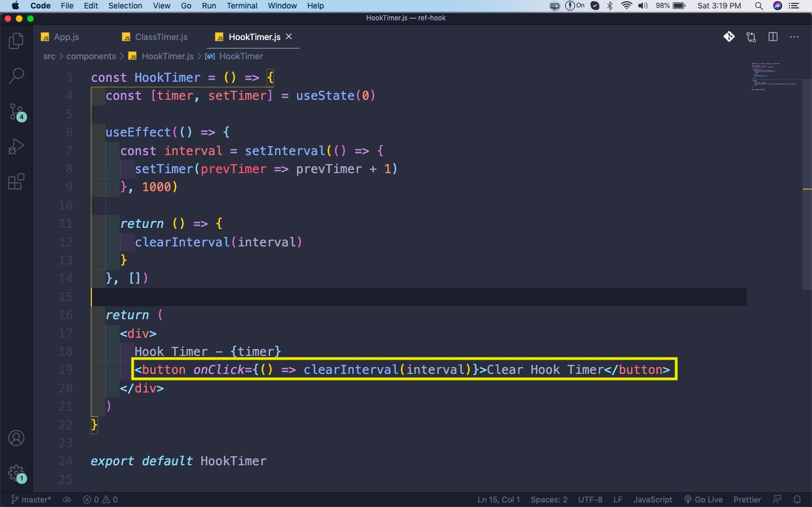Change file encoding UTF-8
This screenshot has width=812, height=507.
(590, 500)
